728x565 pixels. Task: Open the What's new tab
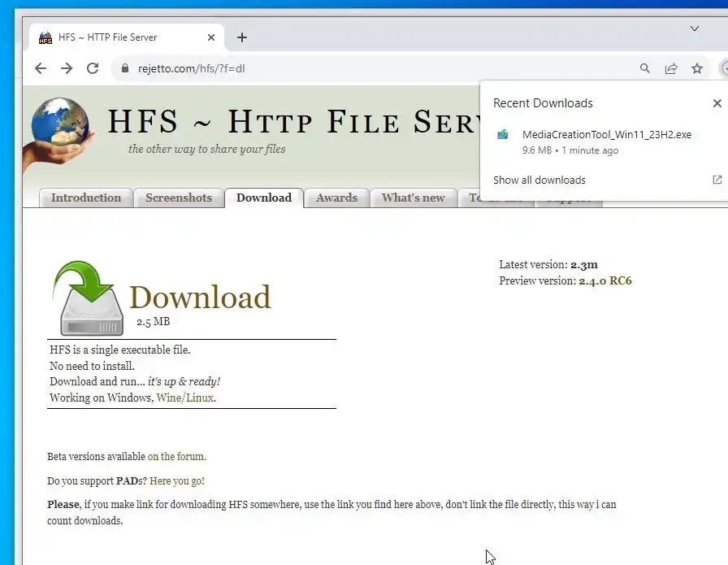tap(414, 198)
